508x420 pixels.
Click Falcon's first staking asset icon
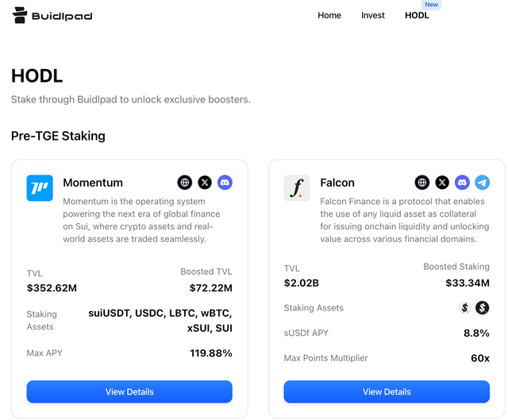(x=465, y=308)
